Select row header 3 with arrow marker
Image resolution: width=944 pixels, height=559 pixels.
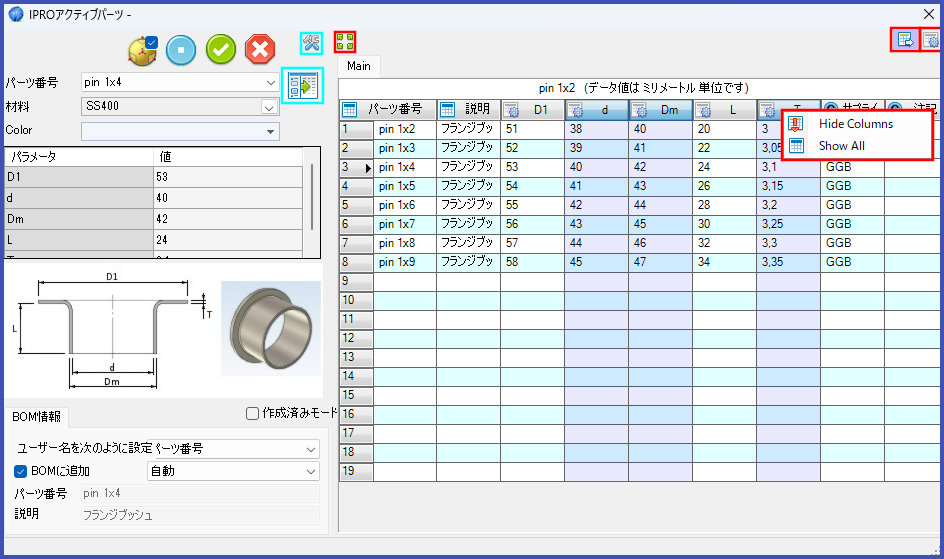click(x=356, y=167)
